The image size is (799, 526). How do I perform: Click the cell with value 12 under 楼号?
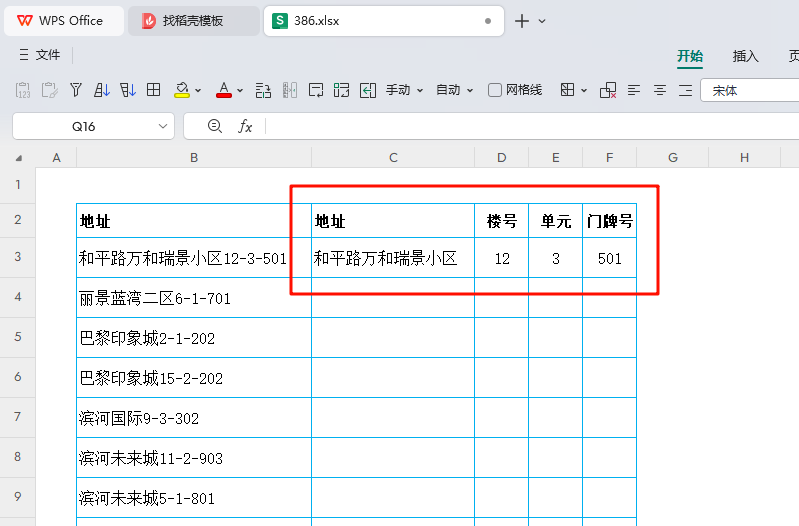(501, 258)
